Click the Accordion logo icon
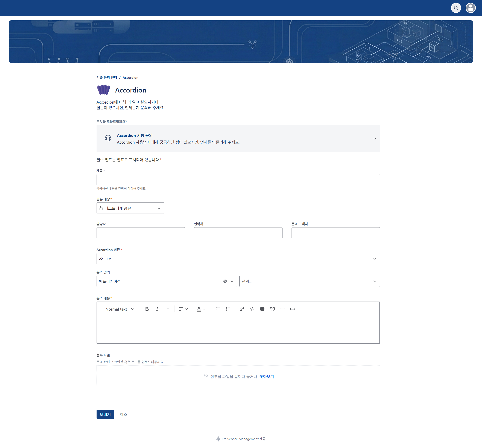The height and width of the screenshot is (448, 482). click(x=104, y=90)
